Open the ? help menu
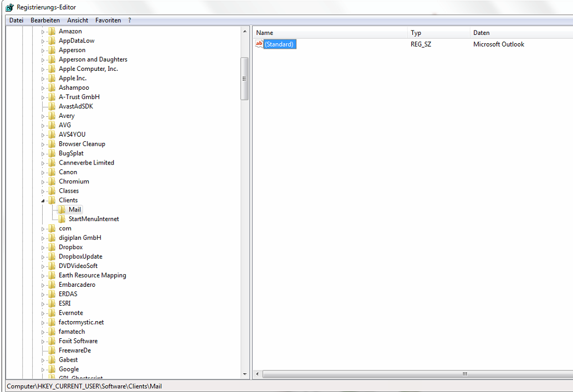 [x=129, y=20]
